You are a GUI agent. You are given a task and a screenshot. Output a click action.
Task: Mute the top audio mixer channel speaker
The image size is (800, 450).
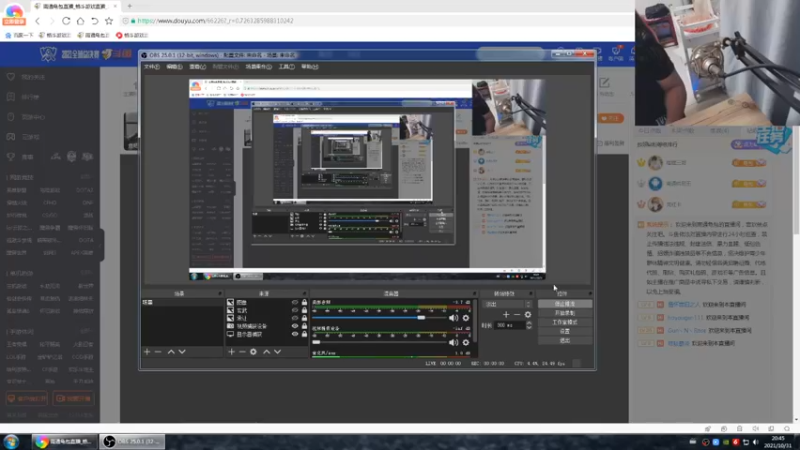[x=453, y=318]
